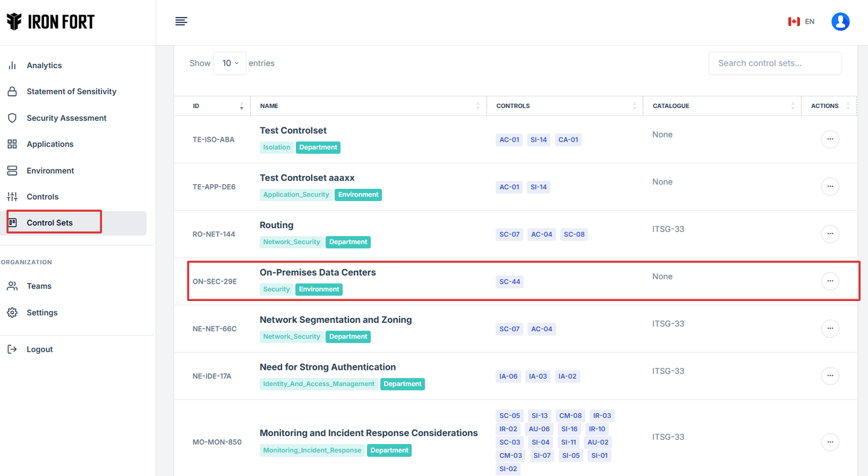Open the user profile avatar menu

pos(840,22)
